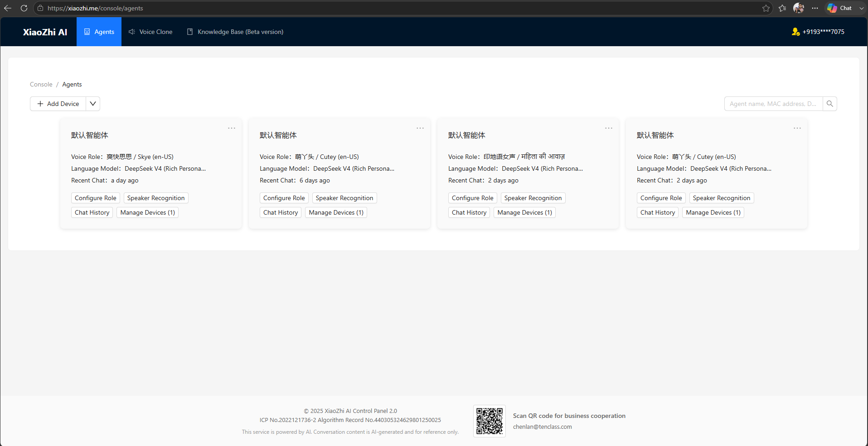This screenshot has height=446, width=868.
Task: Expand the Add Device dropdown arrow
Action: click(x=93, y=104)
